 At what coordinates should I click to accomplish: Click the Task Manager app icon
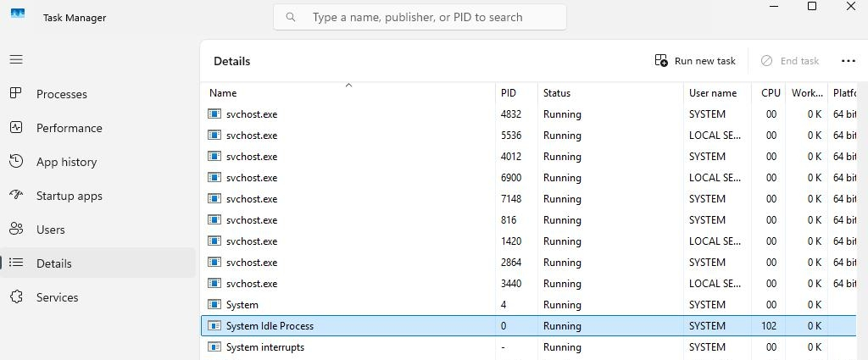(18, 13)
